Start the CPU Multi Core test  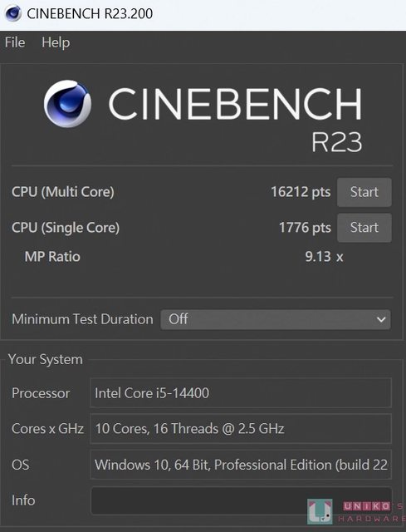coord(364,192)
